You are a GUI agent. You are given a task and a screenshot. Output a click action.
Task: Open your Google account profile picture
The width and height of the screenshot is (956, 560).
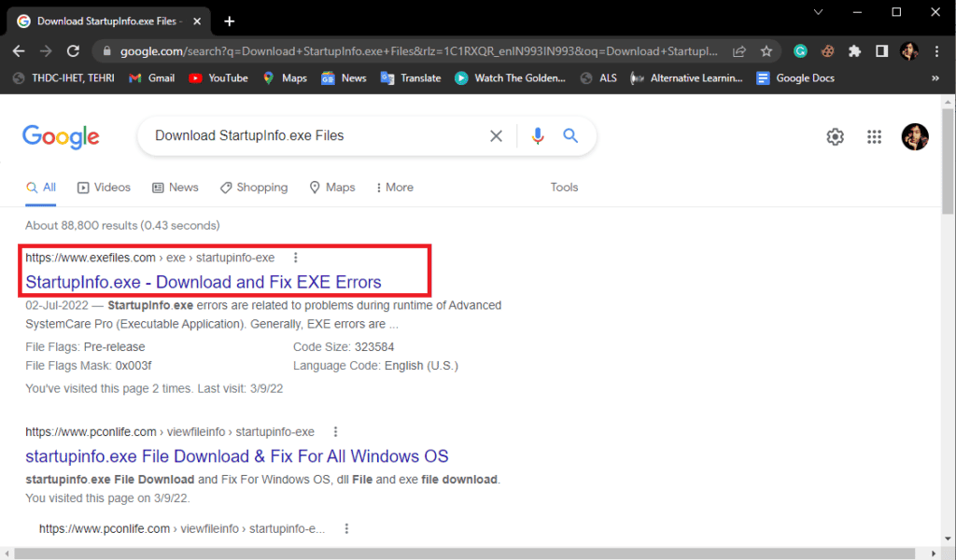(915, 136)
